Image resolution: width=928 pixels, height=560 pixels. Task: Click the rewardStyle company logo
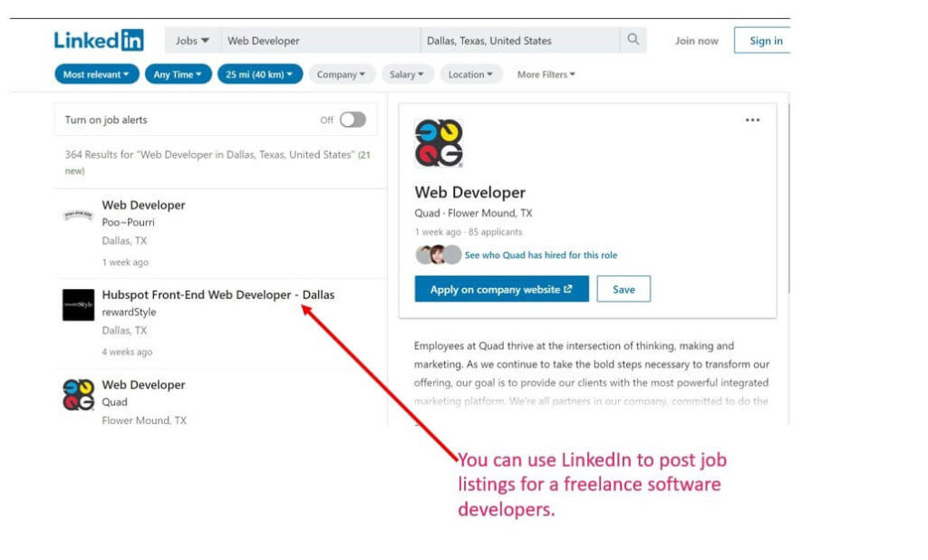point(78,304)
